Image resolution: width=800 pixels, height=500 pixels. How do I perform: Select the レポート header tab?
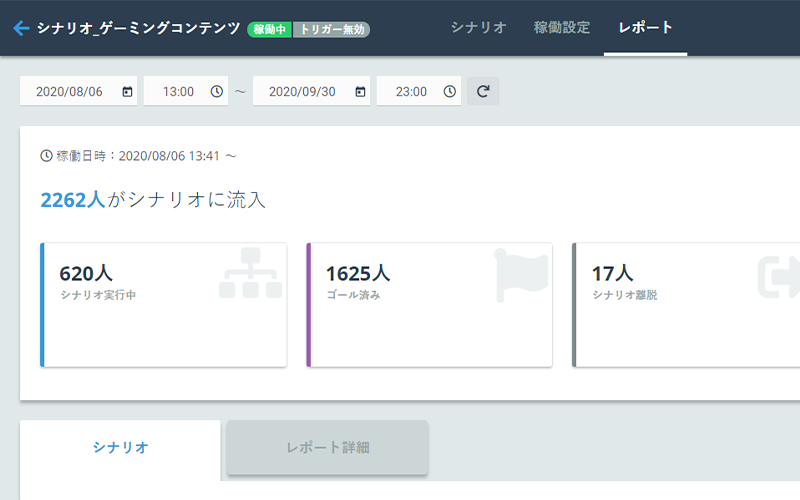coord(645,28)
